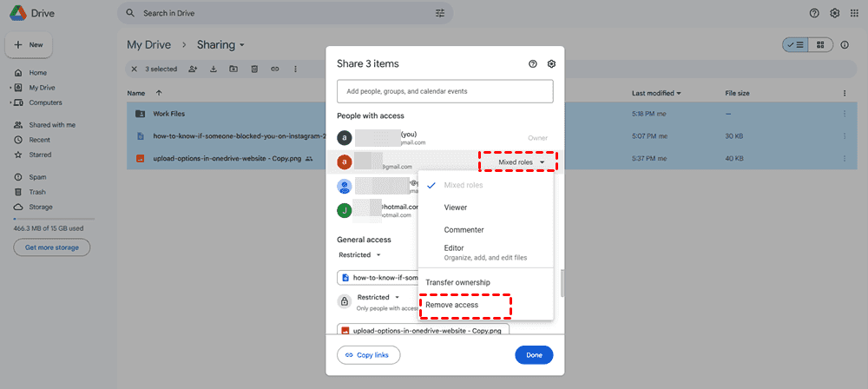The height and width of the screenshot is (389, 868).
Task: Click the upload-options-in-onedrive file chip in dialog
Action: [x=423, y=330]
